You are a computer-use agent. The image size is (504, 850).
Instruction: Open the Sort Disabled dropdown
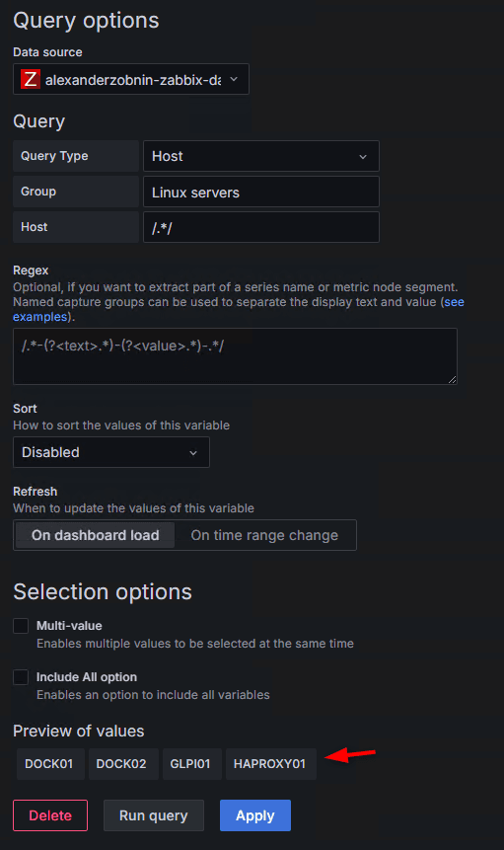[x=111, y=452]
